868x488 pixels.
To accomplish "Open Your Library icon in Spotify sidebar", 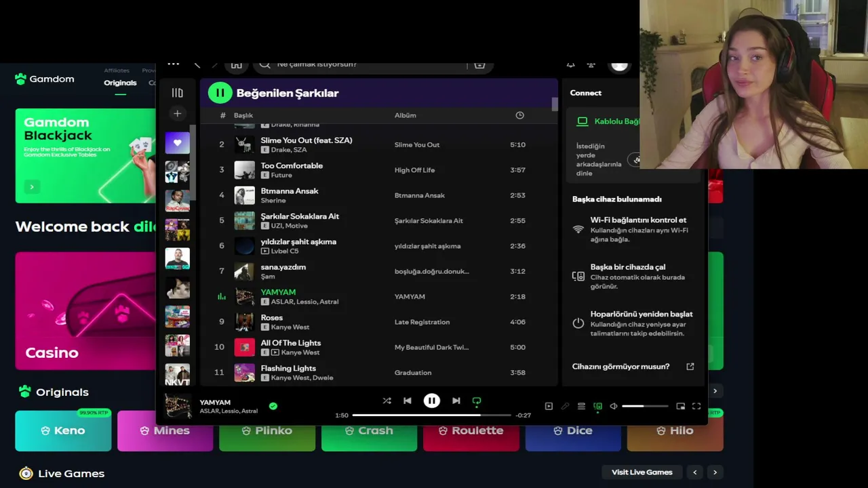I will coord(177,93).
